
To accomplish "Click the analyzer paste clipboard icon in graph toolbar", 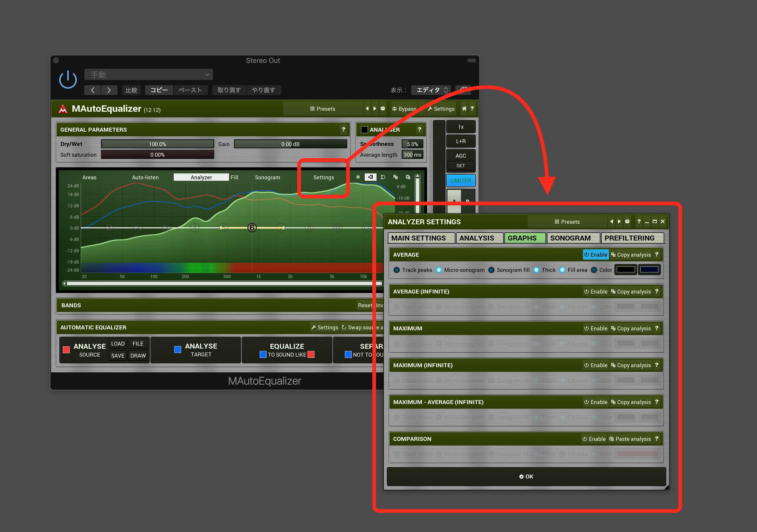I will [408, 177].
